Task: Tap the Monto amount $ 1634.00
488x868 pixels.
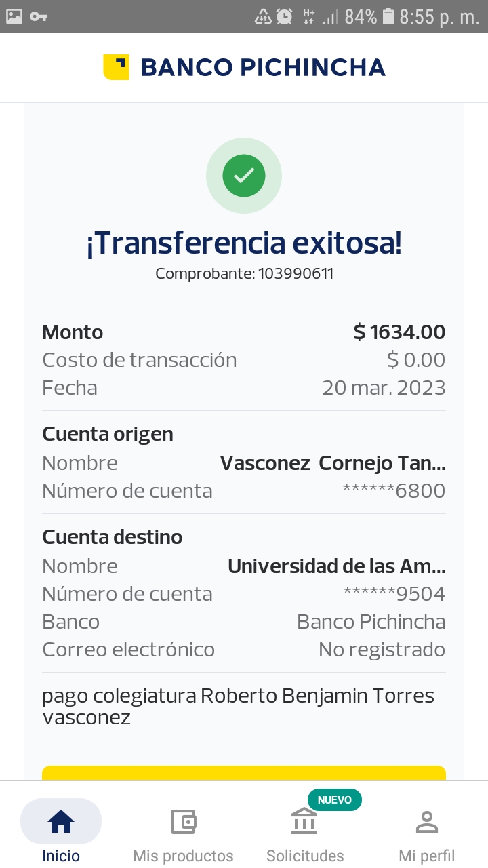Action: coord(399,332)
